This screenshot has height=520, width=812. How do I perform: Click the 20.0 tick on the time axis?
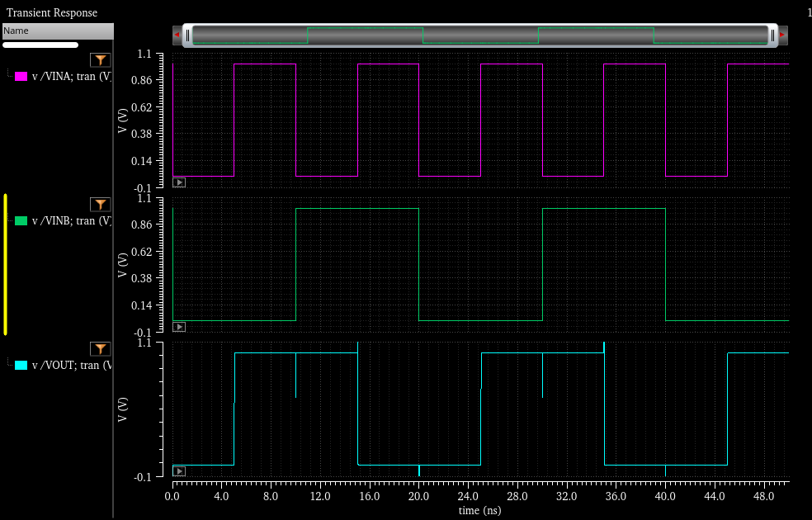pos(418,496)
